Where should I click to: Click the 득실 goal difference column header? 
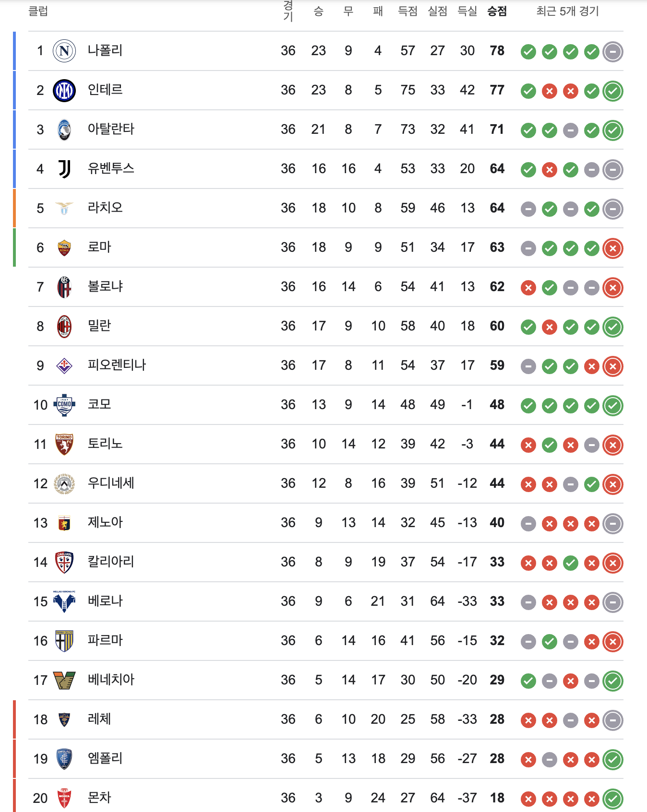[467, 11]
